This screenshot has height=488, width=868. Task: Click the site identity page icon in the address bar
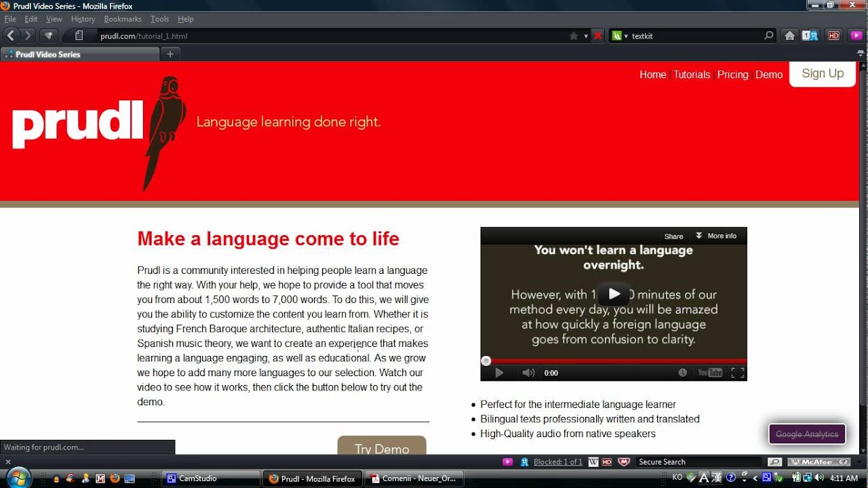coord(79,36)
